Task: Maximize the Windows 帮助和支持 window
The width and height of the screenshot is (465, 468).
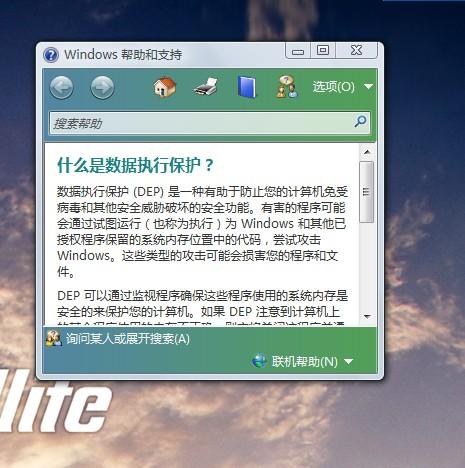Action: tap(323, 50)
